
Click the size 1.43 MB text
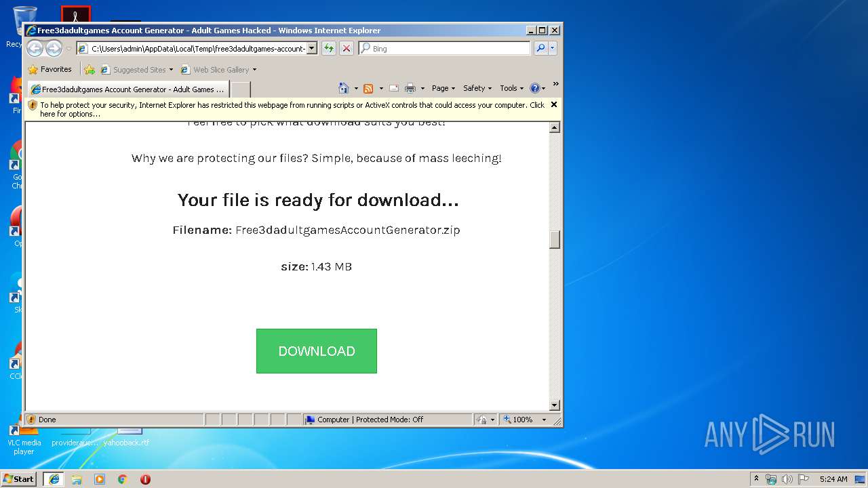pos(316,266)
